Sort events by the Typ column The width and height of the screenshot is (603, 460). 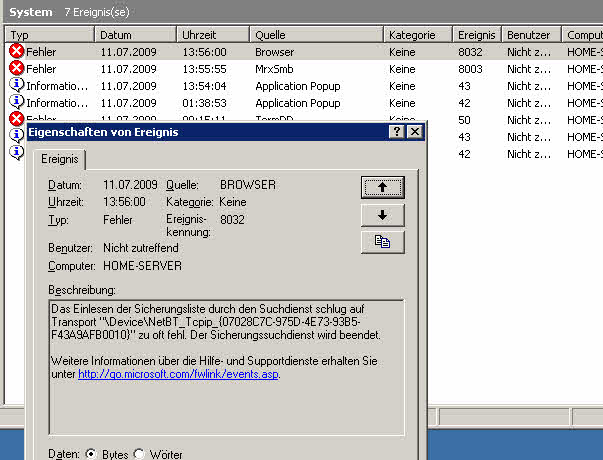pyautogui.click(x=47, y=35)
